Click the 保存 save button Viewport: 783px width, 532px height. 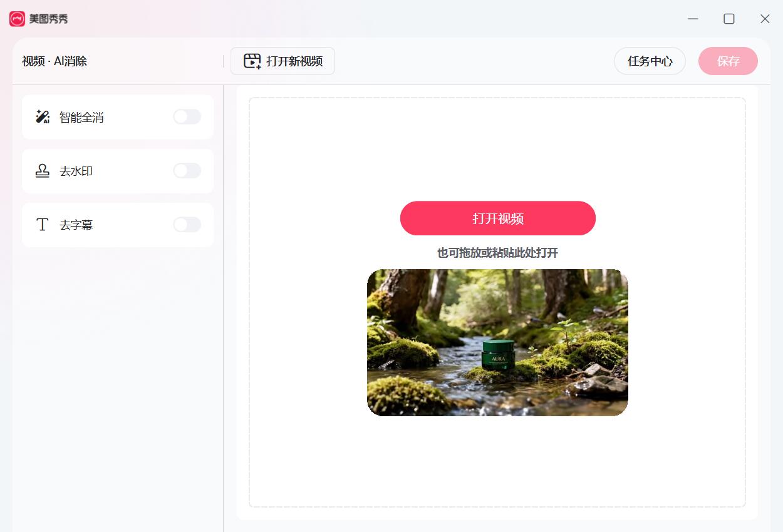[x=728, y=61]
